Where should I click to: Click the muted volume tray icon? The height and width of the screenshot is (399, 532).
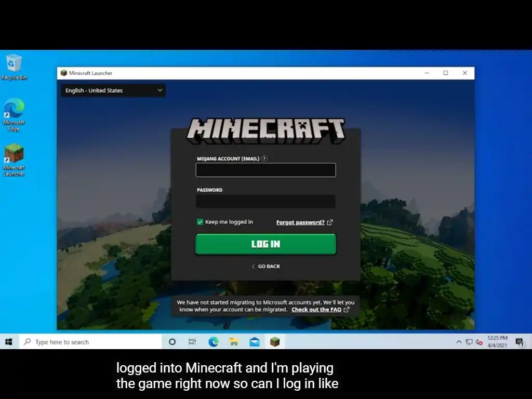[x=478, y=342]
